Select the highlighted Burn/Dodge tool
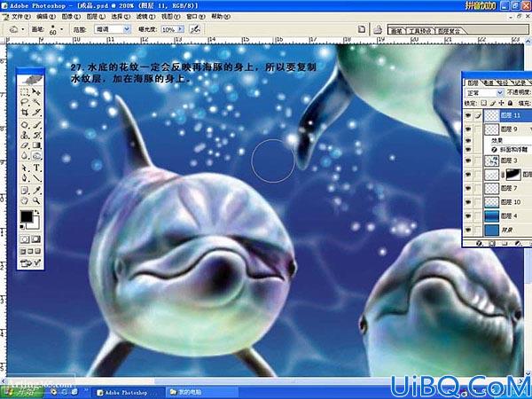Screen dimensions: 532x399 pyautogui.click(x=36, y=156)
